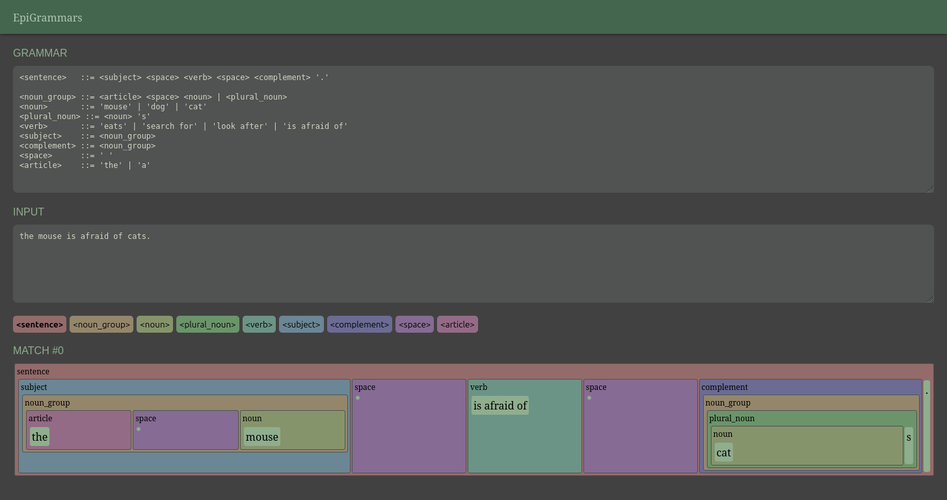Screen dimensions: 947x500
Task: Select the <space> rule tag
Action: coord(414,324)
